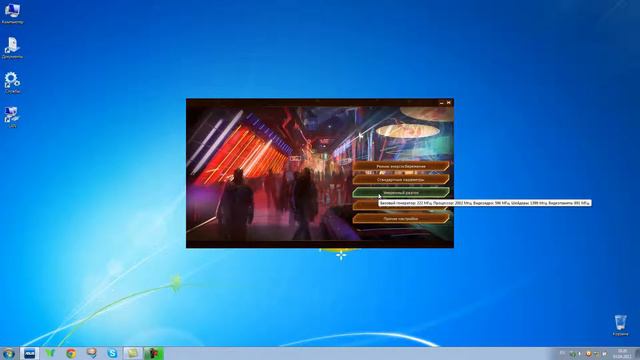
Task: Open the Windows Start menu orb
Action: pyautogui.click(x=9, y=353)
